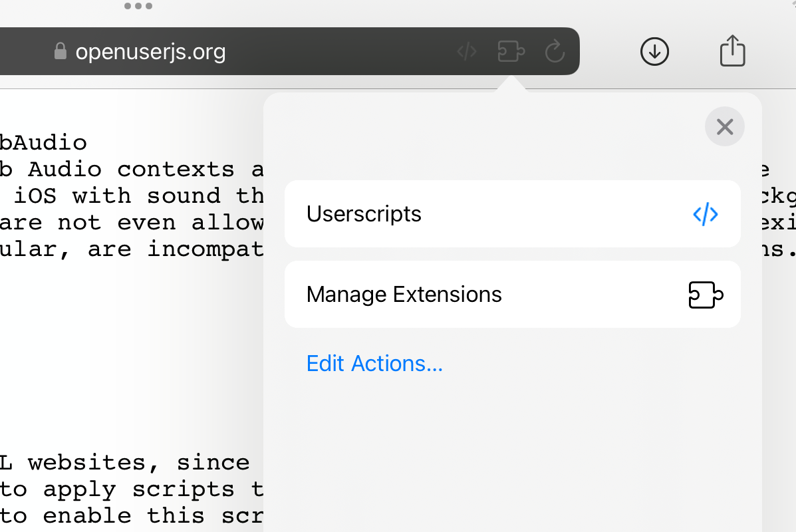Open the Extensions puzzle icon in address bar

point(511,51)
